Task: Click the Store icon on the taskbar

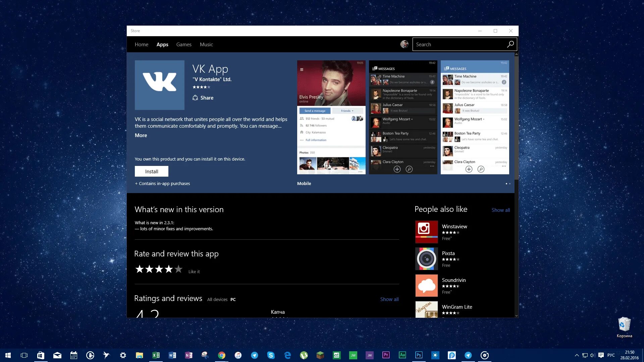Action: 41,355
